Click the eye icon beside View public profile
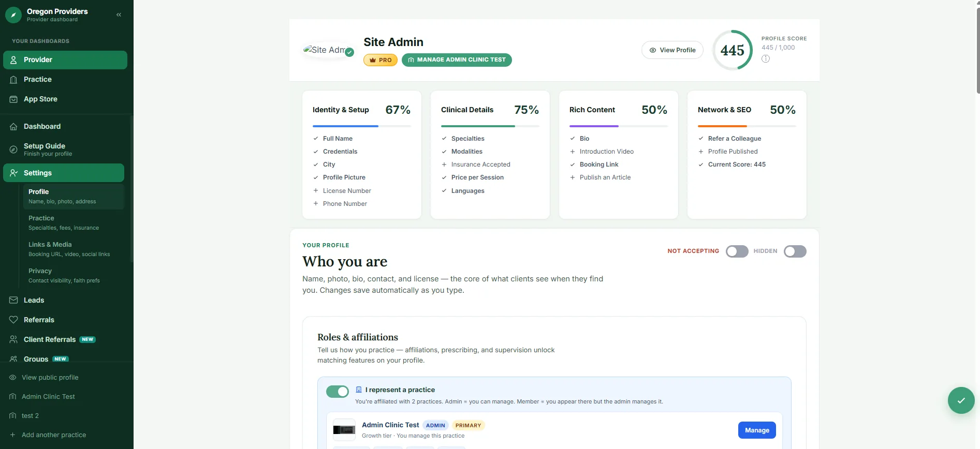The width and height of the screenshot is (980, 449). 12,378
